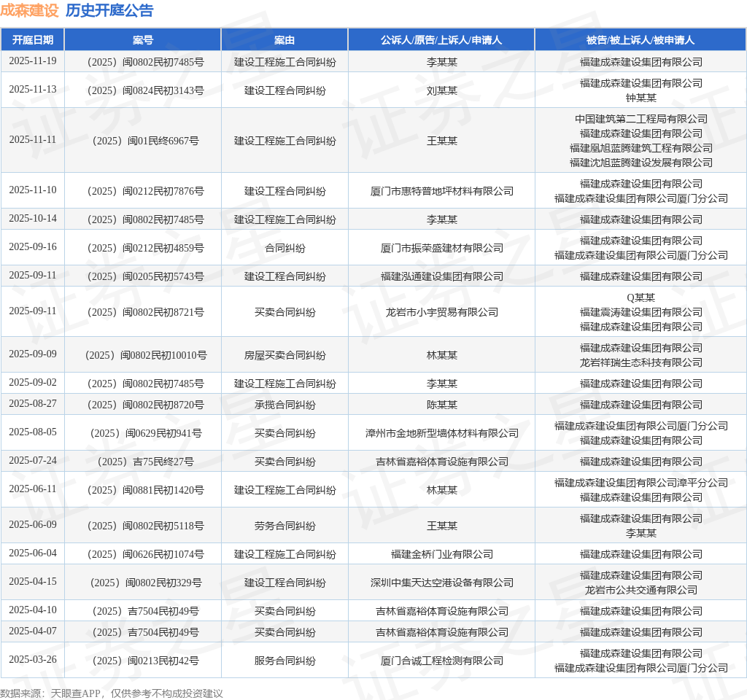
Task: Click plaintiff 福建金桥门业有限公司
Action: (441, 554)
